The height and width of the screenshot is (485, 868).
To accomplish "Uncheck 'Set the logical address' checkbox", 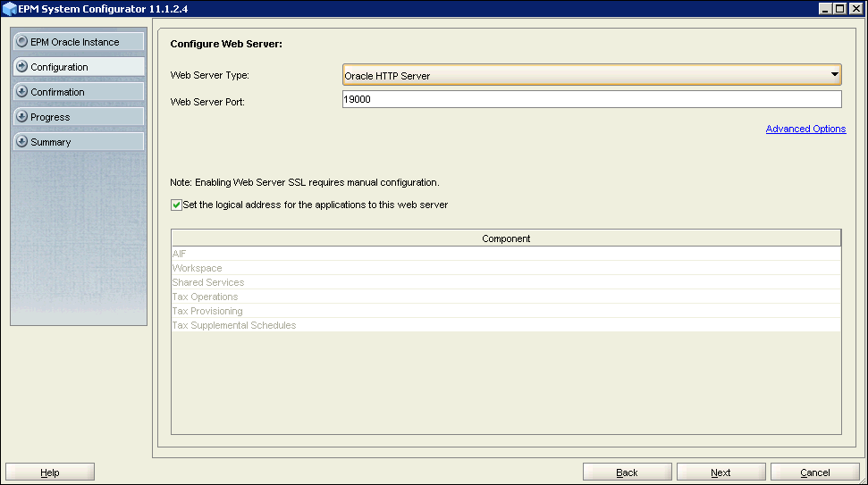I will [x=176, y=205].
